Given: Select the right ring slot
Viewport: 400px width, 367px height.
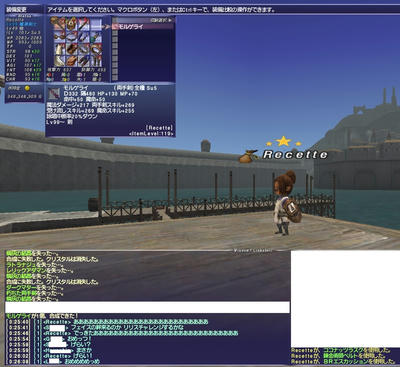Looking at the screenshot, I should tap(96, 49).
